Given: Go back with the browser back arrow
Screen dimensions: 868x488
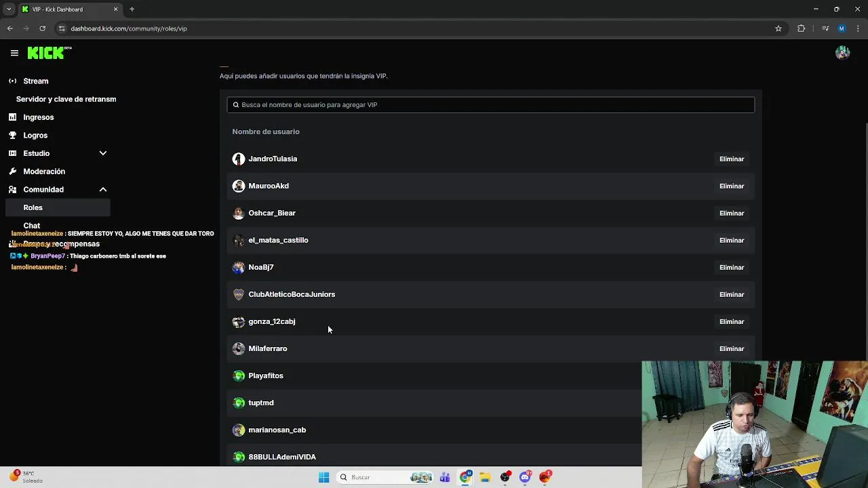Looking at the screenshot, I should (9, 28).
